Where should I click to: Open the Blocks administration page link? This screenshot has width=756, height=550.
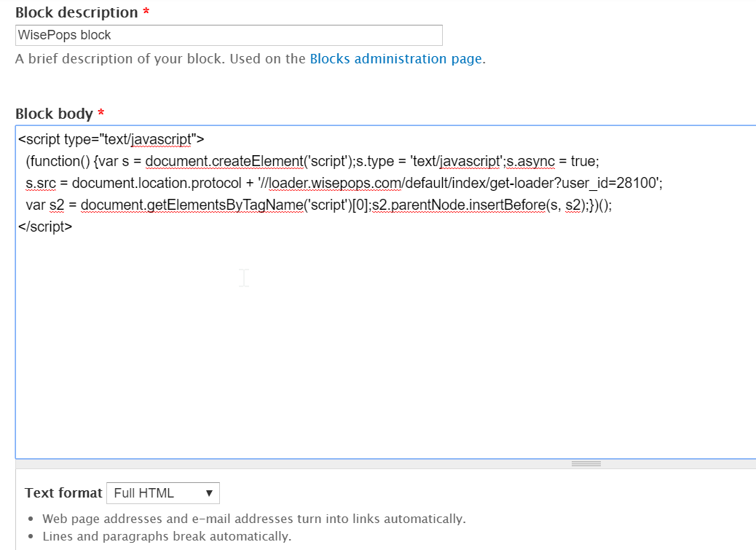(395, 59)
